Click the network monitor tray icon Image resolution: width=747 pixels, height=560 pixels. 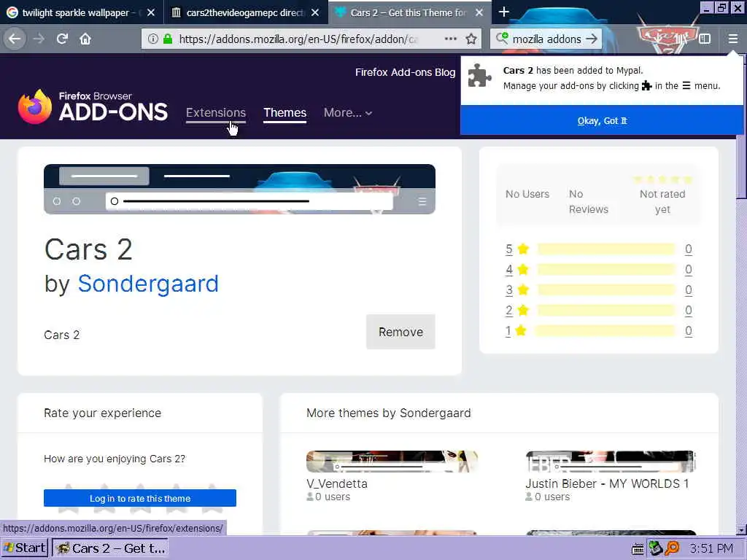point(655,548)
